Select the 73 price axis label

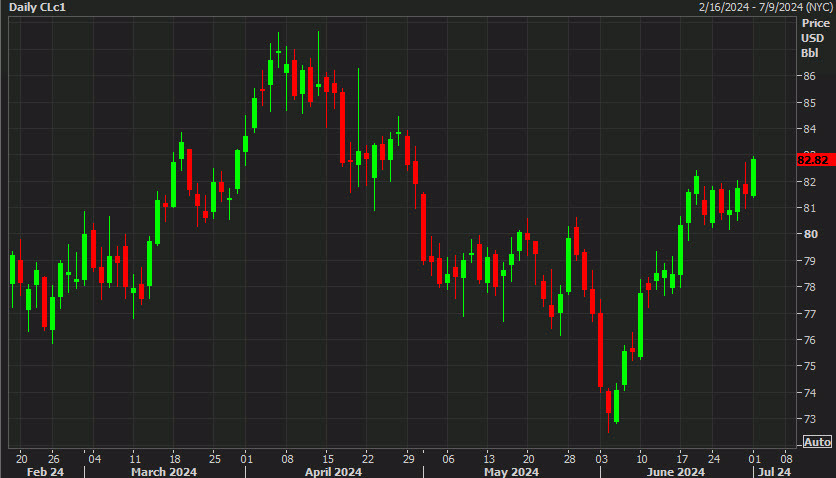pyautogui.click(x=809, y=419)
